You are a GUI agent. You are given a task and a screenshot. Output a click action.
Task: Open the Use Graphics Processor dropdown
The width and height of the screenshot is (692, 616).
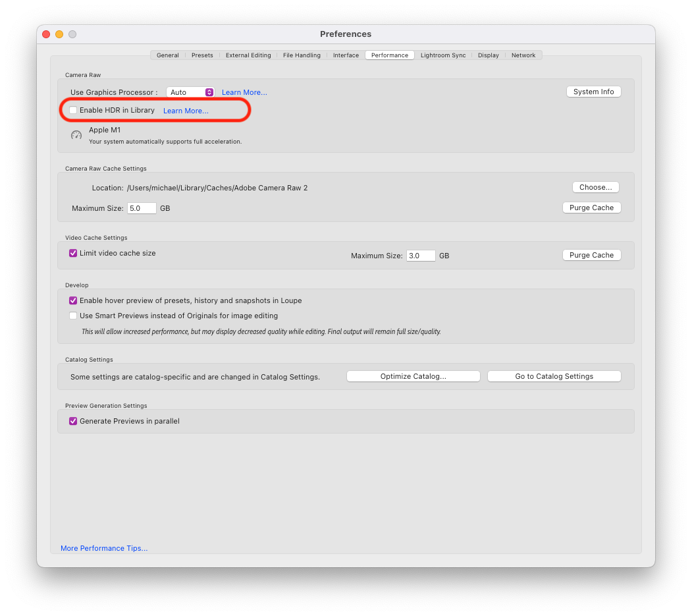point(190,92)
